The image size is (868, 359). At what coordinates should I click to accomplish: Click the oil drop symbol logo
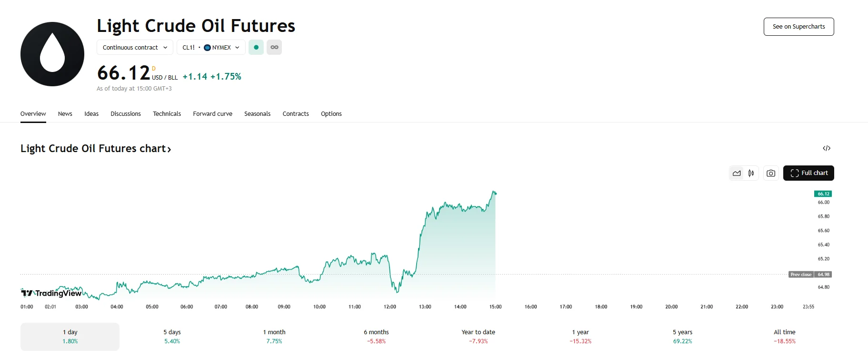(52, 53)
